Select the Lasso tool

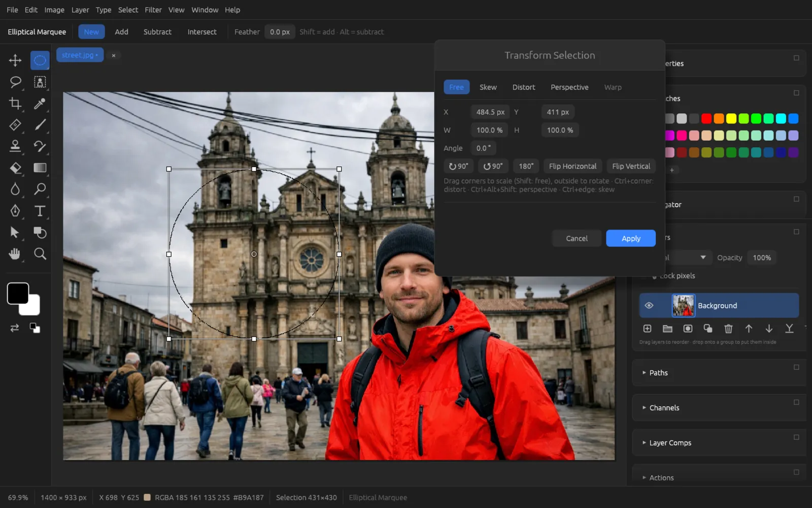(x=15, y=82)
